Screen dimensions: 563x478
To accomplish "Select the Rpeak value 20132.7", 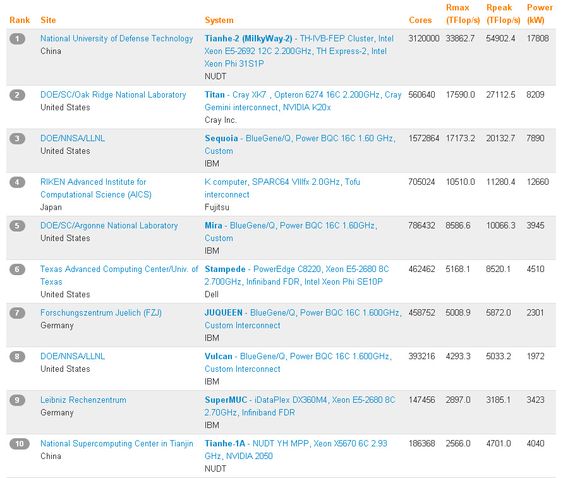I will point(501,138).
